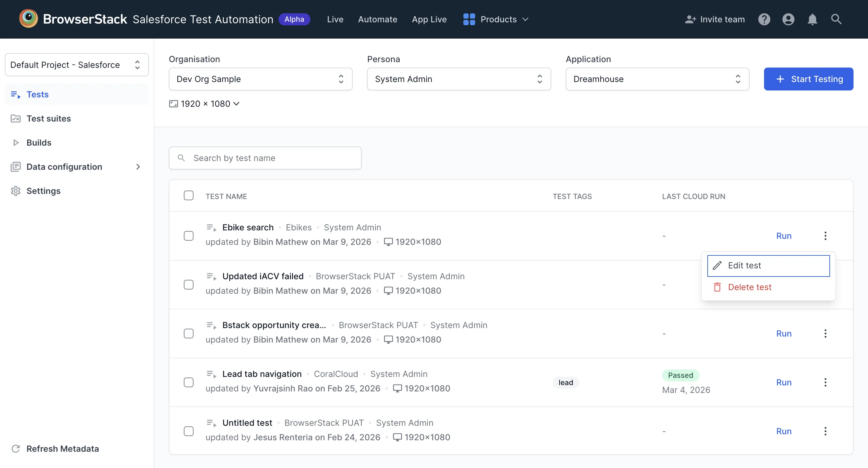Expand the 1920 × 1080 resolution chevron
Viewport: 868px width, 468px height.
point(236,104)
